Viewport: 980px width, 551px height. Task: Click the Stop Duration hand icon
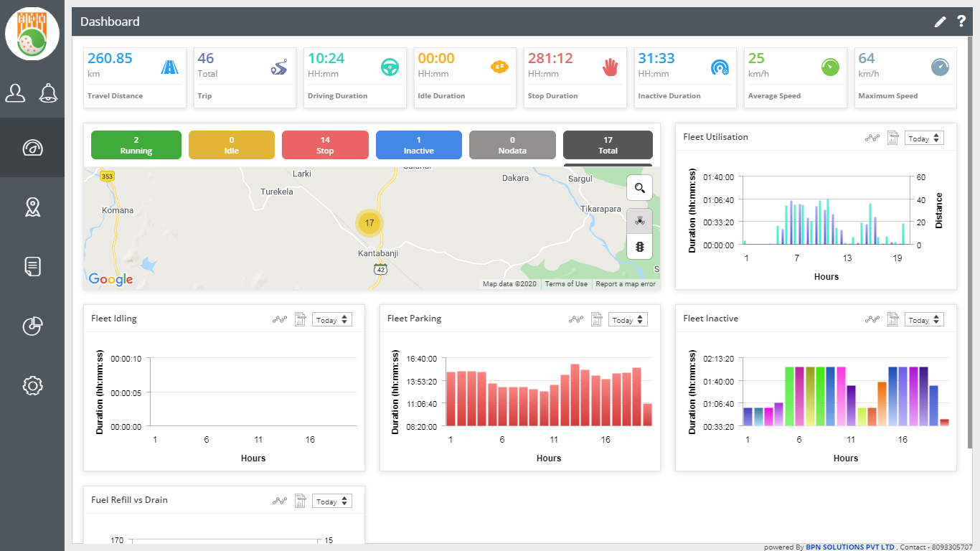pyautogui.click(x=610, y=67)
